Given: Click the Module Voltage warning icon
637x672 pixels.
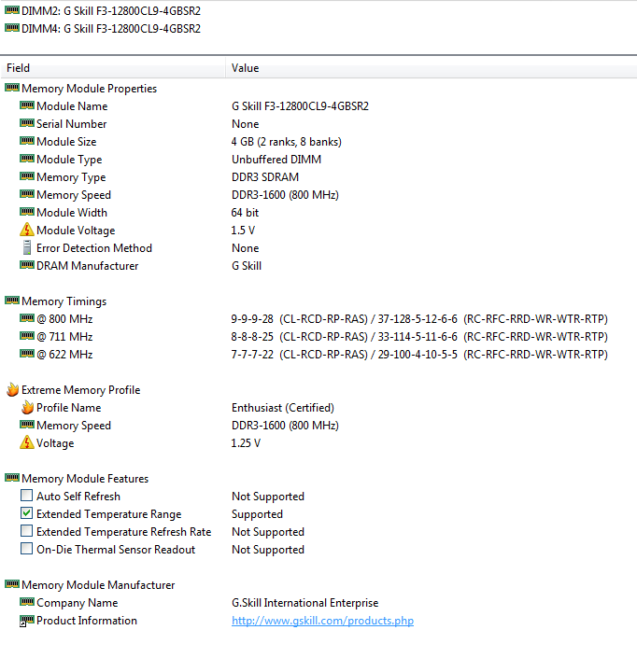Looking at the screenshot, I should 26,230.
